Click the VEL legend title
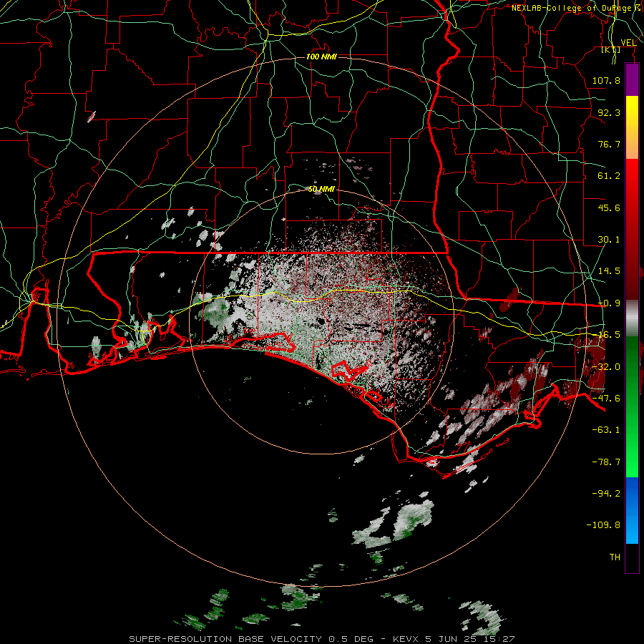 click(x=628, y=42)
